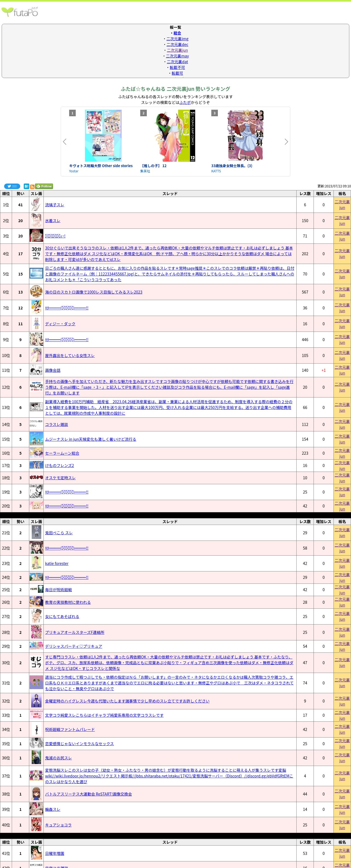Open the 33歳独身女騎士隊長 cover image
This screenshot has height=868, width=351.
pos(245,135)
